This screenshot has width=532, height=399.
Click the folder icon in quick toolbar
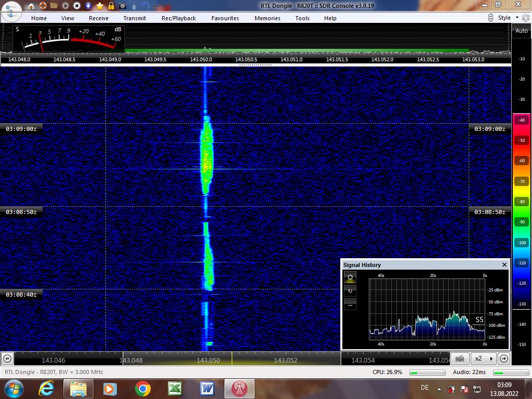coord(54,5)
